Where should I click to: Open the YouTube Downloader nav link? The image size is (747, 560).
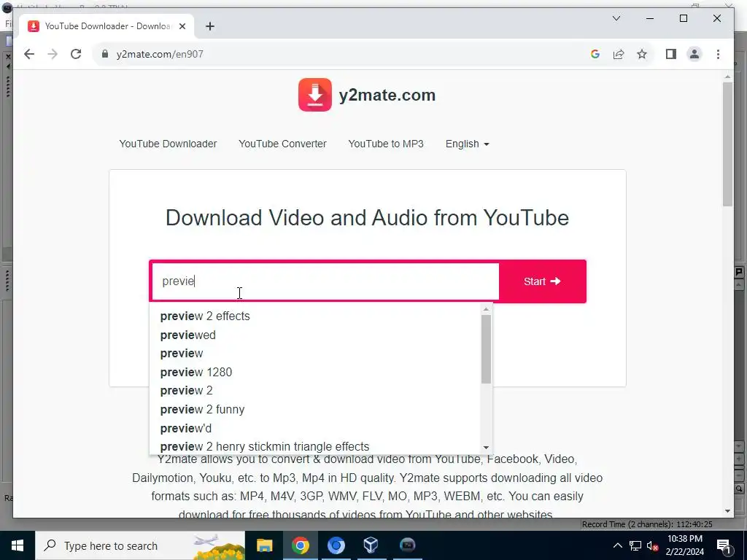coord(168,144)
